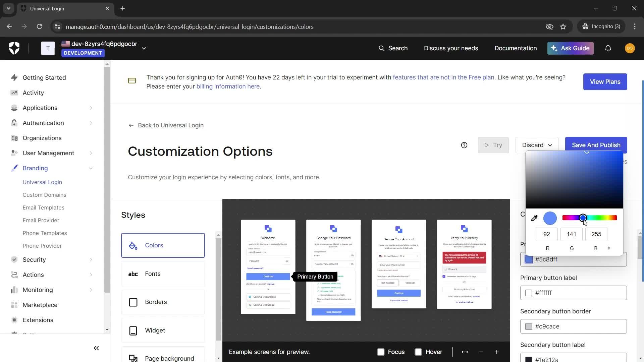Enable the Hover checkbox
This screenshot has height=362, width=644.
[418, 352]
